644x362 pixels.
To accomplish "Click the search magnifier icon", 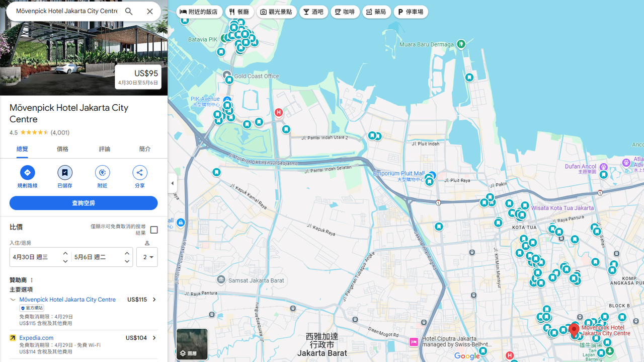I will (x=129, y=11).
